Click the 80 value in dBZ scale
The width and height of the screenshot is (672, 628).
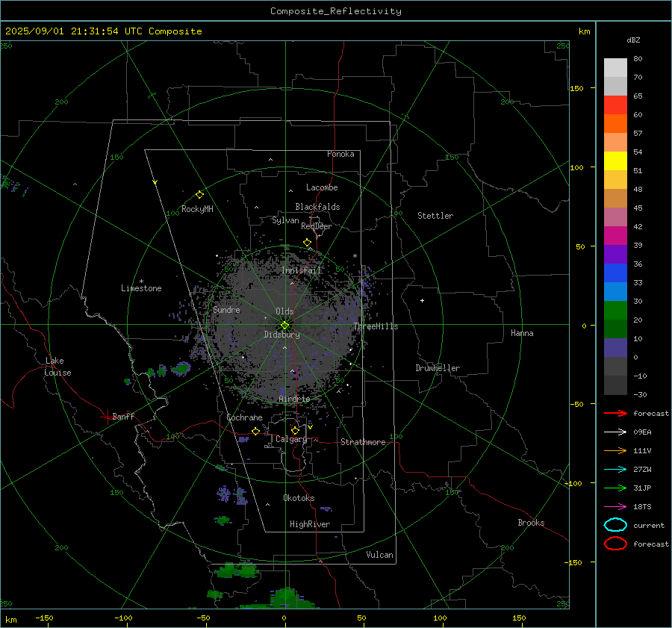click(x=638, y=58)
